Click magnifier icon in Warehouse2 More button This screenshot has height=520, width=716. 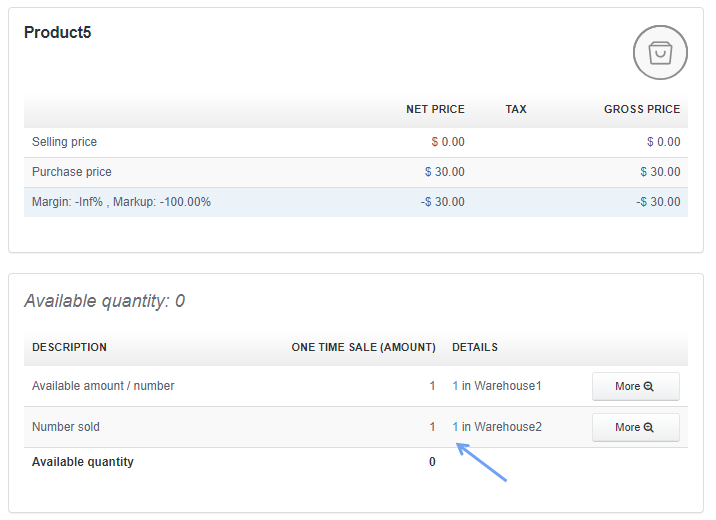click(649, 427)
